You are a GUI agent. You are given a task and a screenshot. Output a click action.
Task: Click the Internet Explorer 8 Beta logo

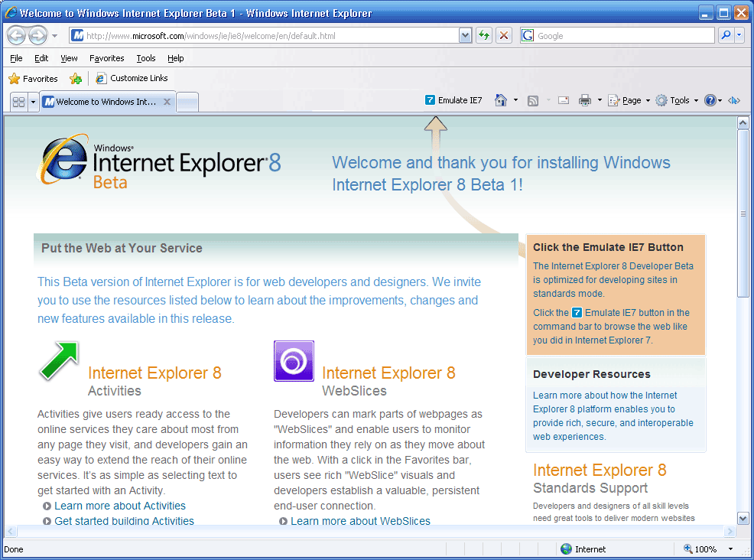[159, 163]
